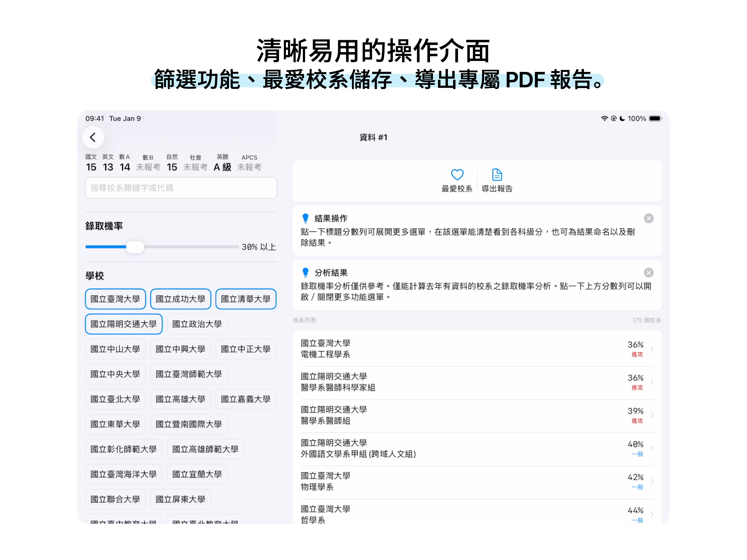The width and height of the screenshot is (747, 560).
Task: Tap the lightbulb icon beside 結果操作
Action: point(305,218)
